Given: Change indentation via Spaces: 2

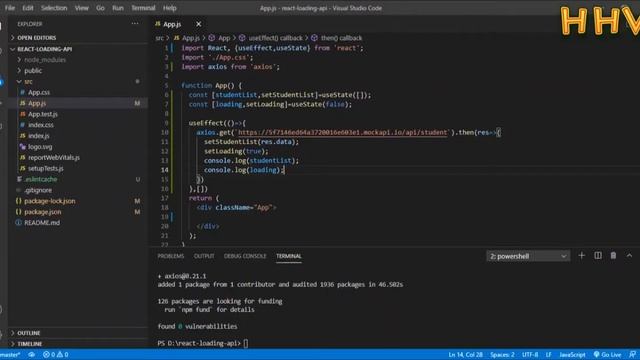Looking at the screenshot, I should coord(502,355).
